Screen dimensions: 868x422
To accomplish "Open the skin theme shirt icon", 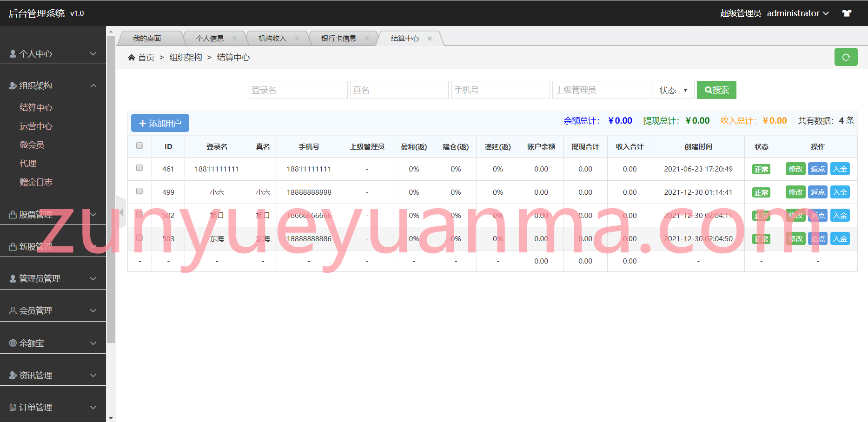I will pos(847,13).
